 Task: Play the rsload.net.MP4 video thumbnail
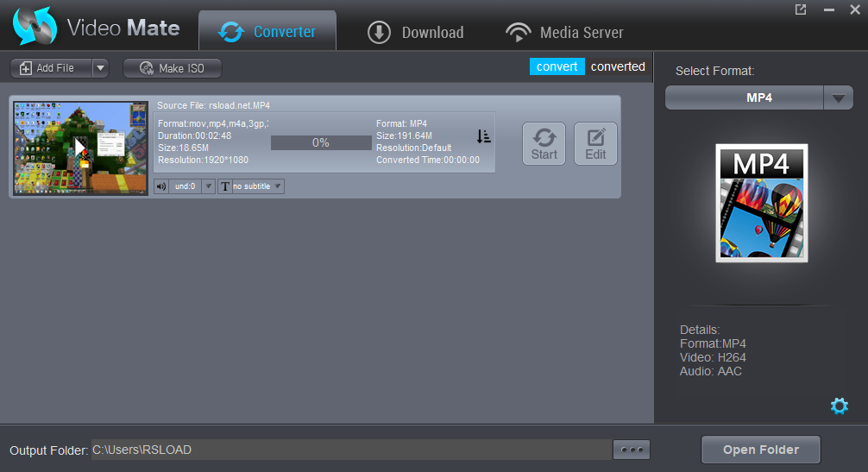click(x=80, y=148)
